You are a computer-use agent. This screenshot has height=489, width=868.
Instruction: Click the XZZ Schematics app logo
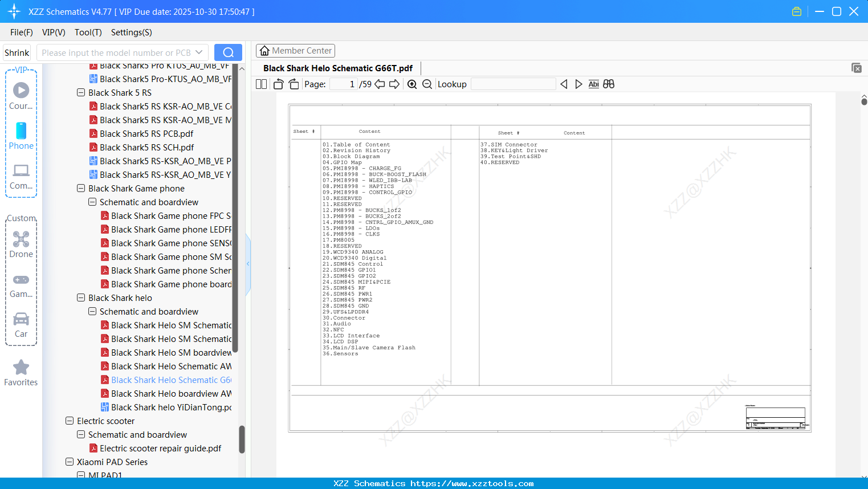pyautogui.click(x=14, y=11)
